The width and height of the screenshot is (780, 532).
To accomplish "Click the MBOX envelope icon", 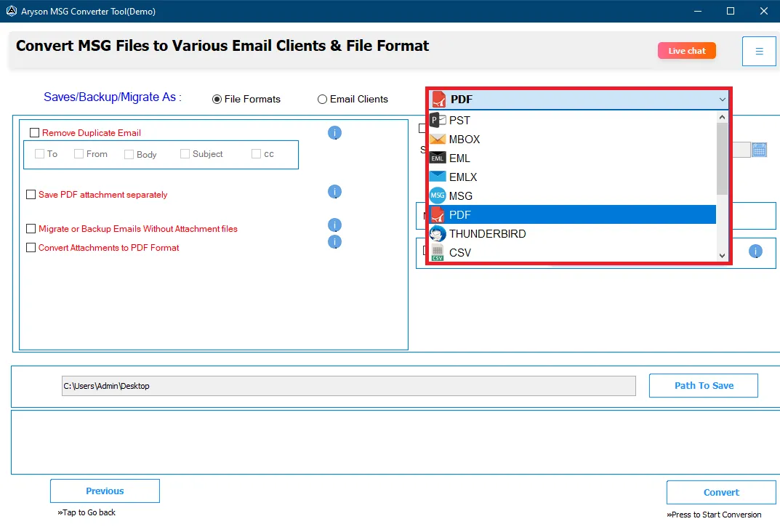I will point(438,140).
